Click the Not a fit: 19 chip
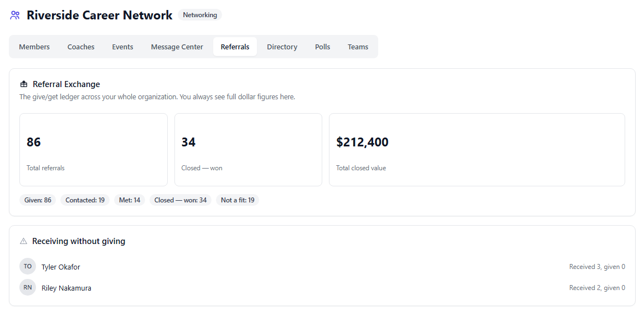 (238, 200)
